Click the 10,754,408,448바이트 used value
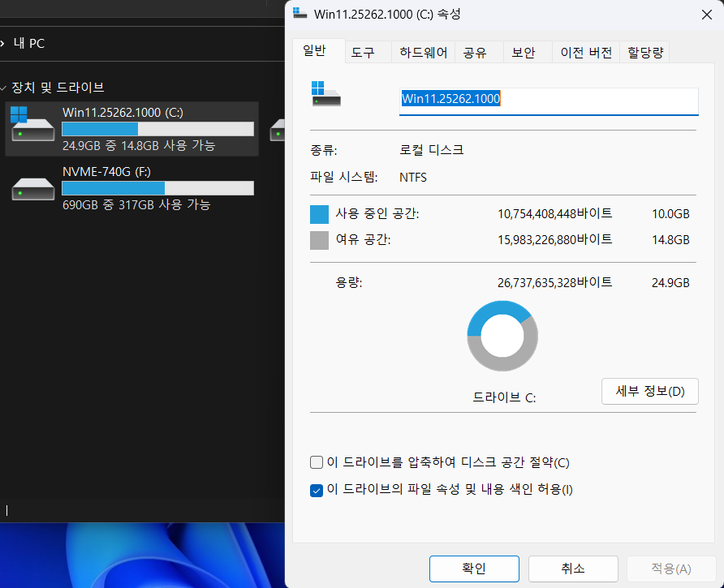This screenshot has height=588, width=724. point(555,213)
